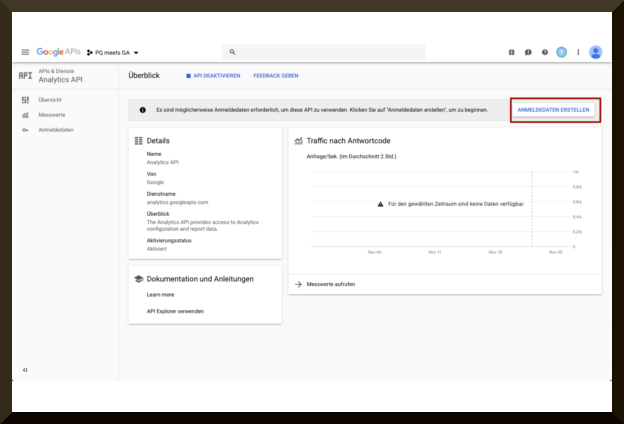The height and width of the screenshot is (424, 624).
Task: Collapse the sidebar with the arrow icon
Action: point(25,370)
